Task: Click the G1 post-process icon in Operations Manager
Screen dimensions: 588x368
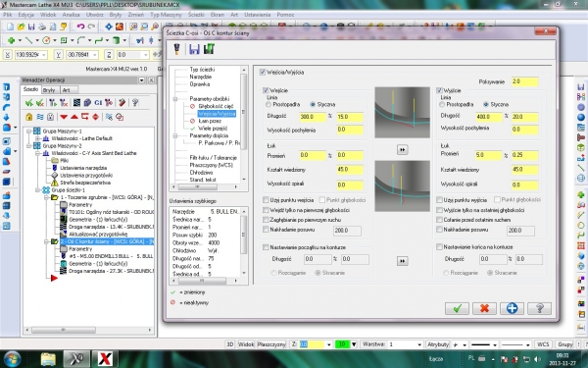Action: [x=98, y=102]
